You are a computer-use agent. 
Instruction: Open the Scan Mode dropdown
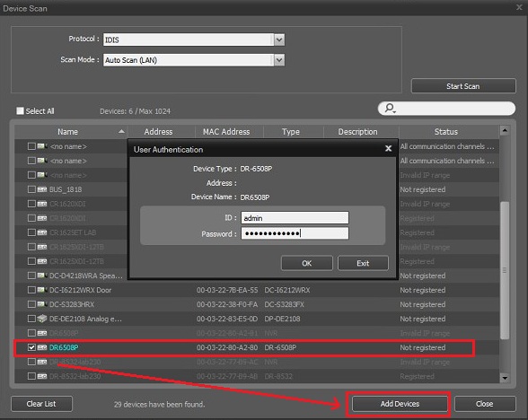279,60
